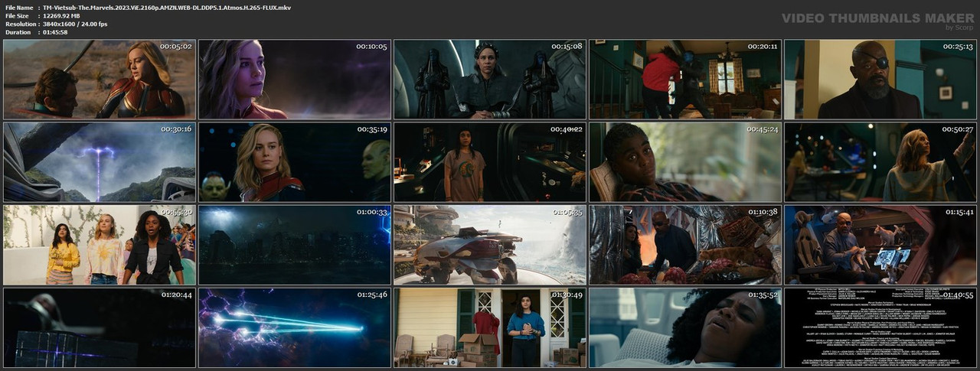This screenshot has height=371, width=980.
Task: Open the thumbnail stamped 01:10:38
Action: (685, 245)
